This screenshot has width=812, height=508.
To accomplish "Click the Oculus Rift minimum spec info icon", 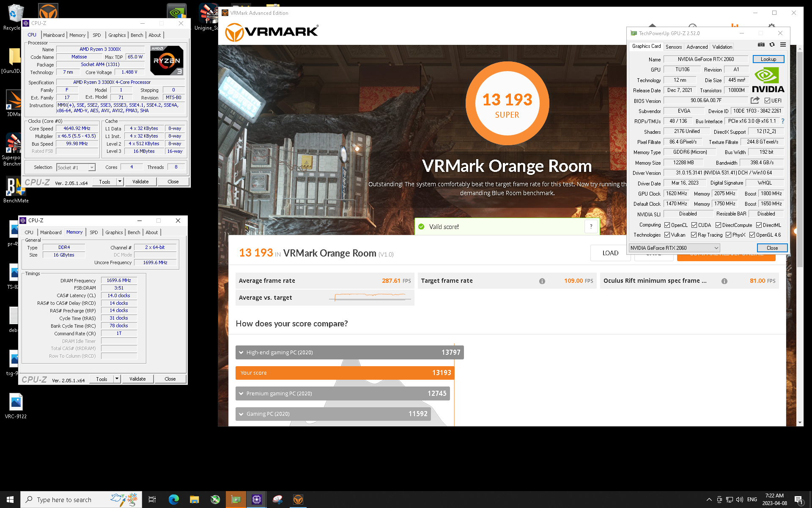I will coord(724,281).
